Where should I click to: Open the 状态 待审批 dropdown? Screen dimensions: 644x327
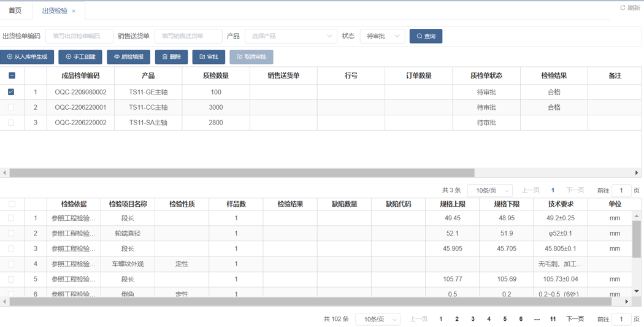(382, 36)
